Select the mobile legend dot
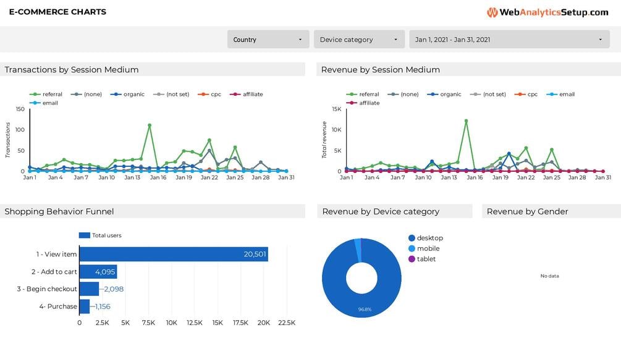621x364 pixels. pos(412,248)
